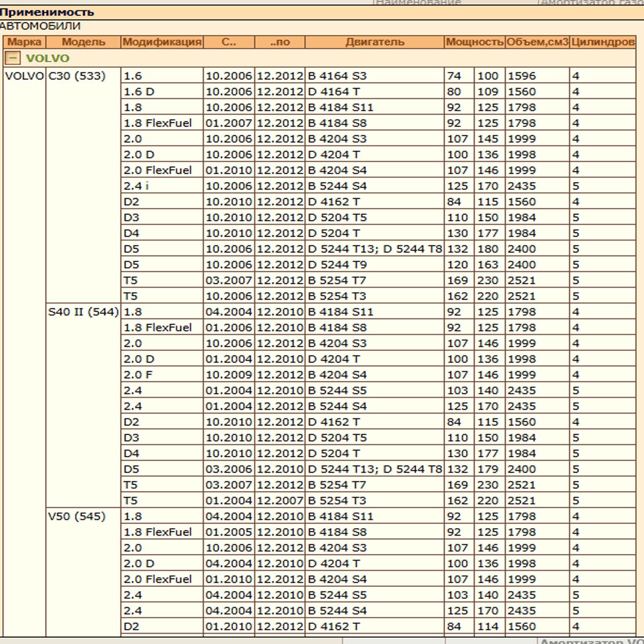
Task: Sort by the С.. start date header
Action: (229, 42)
